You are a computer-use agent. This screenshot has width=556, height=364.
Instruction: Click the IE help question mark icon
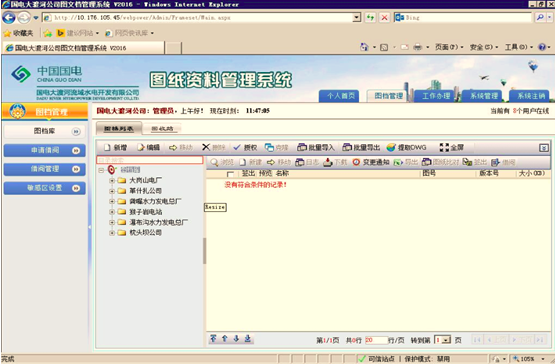point(542,47)
